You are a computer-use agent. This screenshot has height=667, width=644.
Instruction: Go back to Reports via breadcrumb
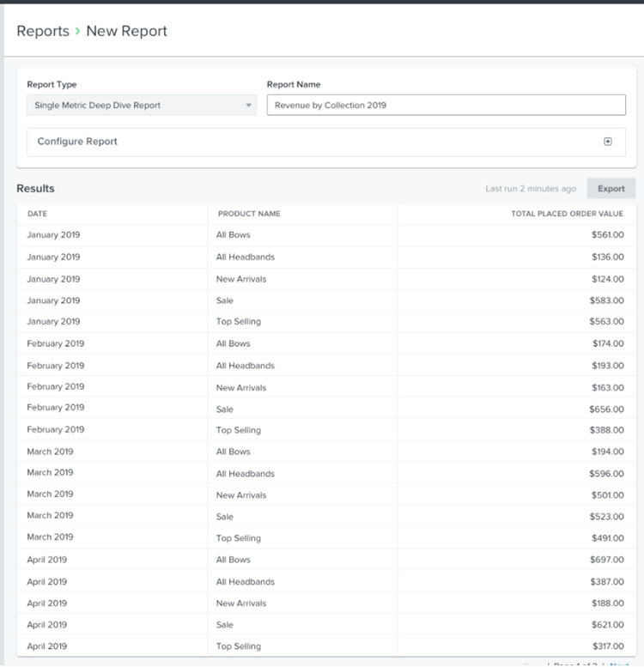(43, 31)
